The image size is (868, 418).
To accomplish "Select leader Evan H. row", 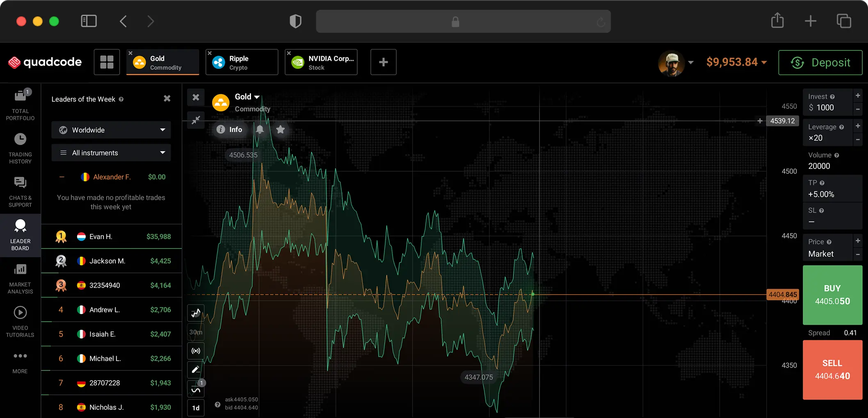I will [112, 236].
